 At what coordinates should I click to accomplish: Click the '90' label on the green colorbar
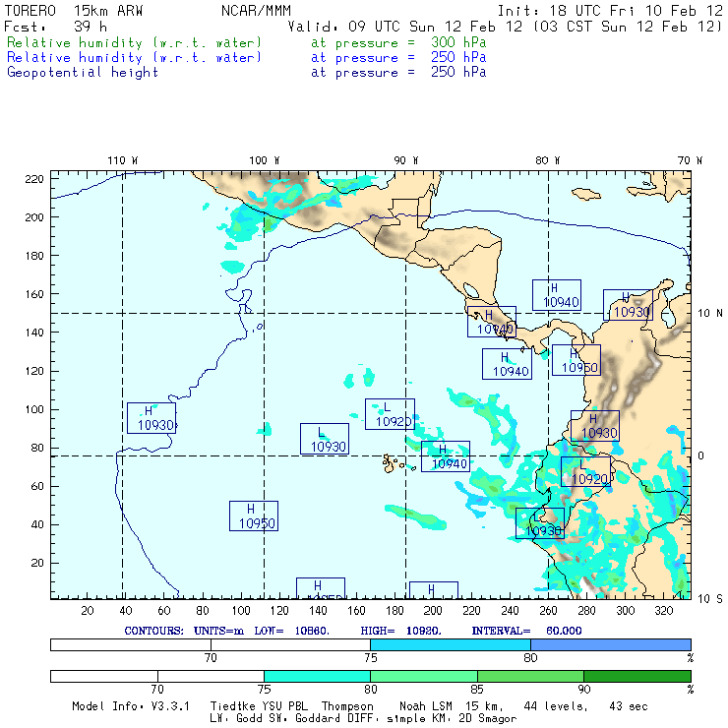point(583,689)
